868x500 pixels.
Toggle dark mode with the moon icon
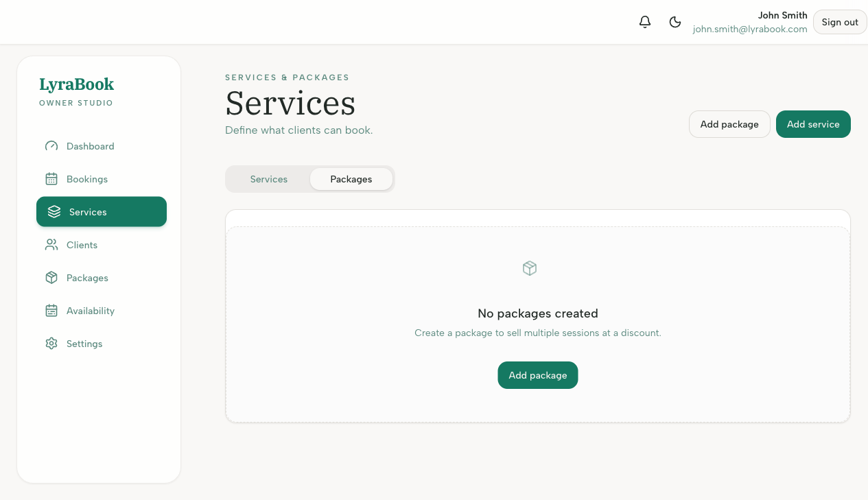[675, 22]
